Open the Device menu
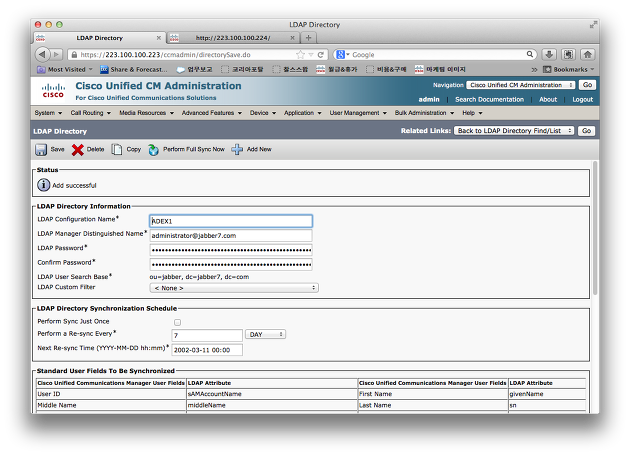 [x=263, y=113]
